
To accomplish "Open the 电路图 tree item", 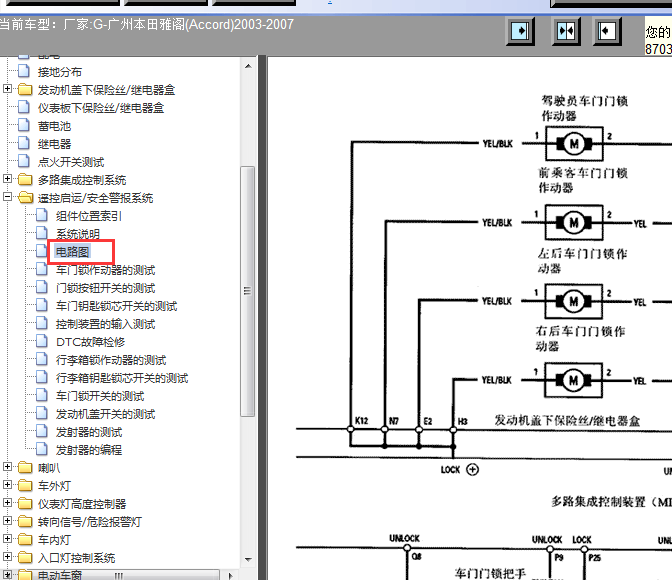I will [x=72, y=252].
